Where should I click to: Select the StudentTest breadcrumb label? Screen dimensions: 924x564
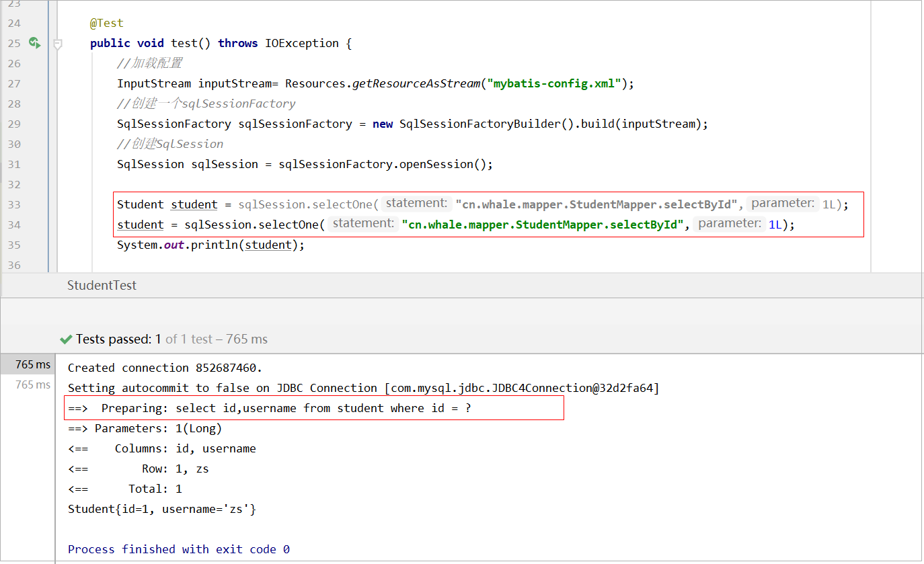click(x=102, y=286)
